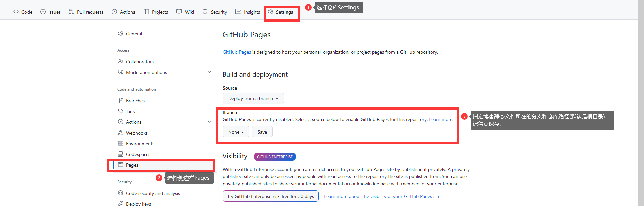The width and height of the screenshot is (644, 206).
Task: Open the Code tab
Action: [23, 12]
